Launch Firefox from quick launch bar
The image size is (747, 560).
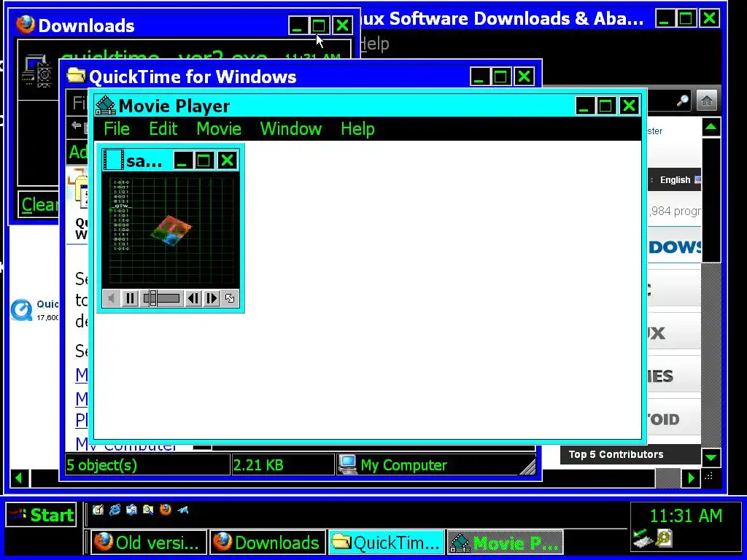[x=166, y=510]
